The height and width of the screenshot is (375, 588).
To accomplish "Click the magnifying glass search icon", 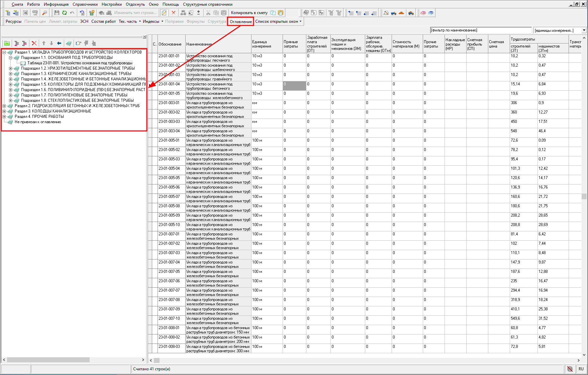I will tap(44, 13).
